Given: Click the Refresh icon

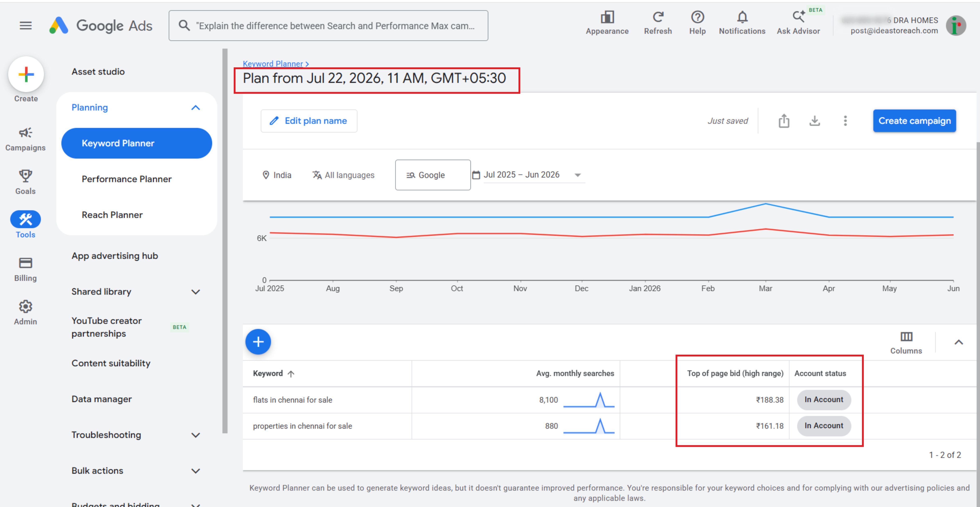Looking at the screenshot, I should pos(658,23).
